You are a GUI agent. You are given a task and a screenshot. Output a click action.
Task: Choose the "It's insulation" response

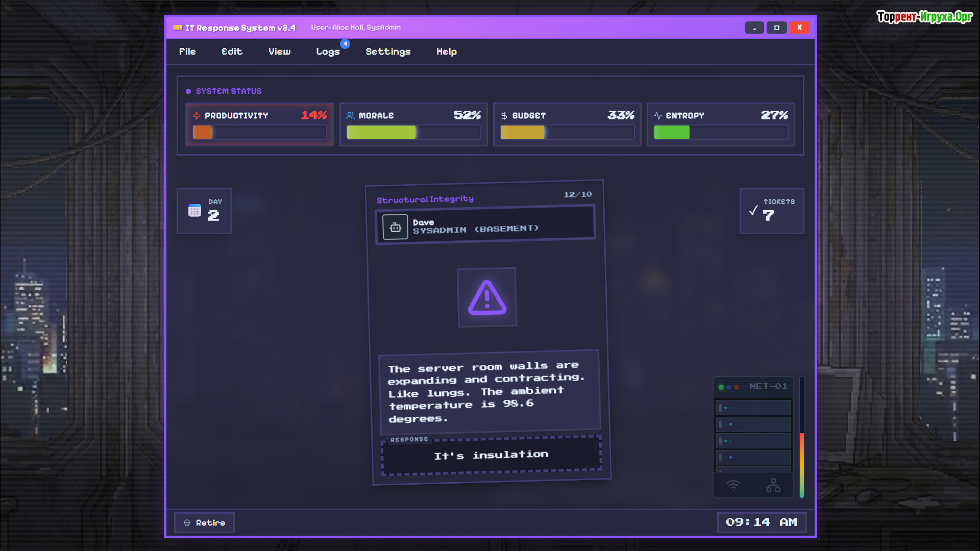pyautogui.click(x=491, y=455)
